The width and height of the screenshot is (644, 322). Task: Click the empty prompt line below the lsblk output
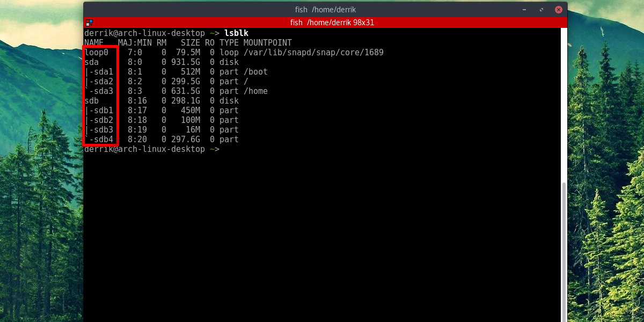[152, 149]
